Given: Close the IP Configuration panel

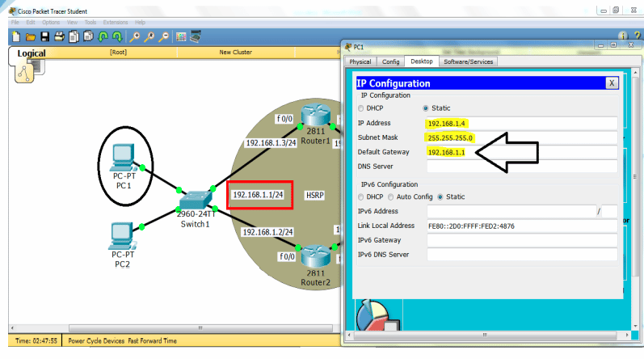Looking at the screenshot, I should pyautogui.click(x=612, y=83).
